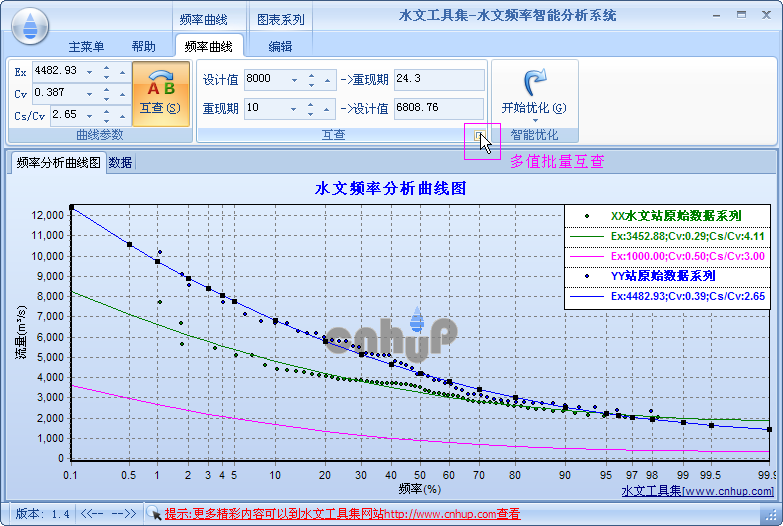The image size is (783, 526).
Task: Click the magnifier icon in the status bar
Action: [154, 513]
